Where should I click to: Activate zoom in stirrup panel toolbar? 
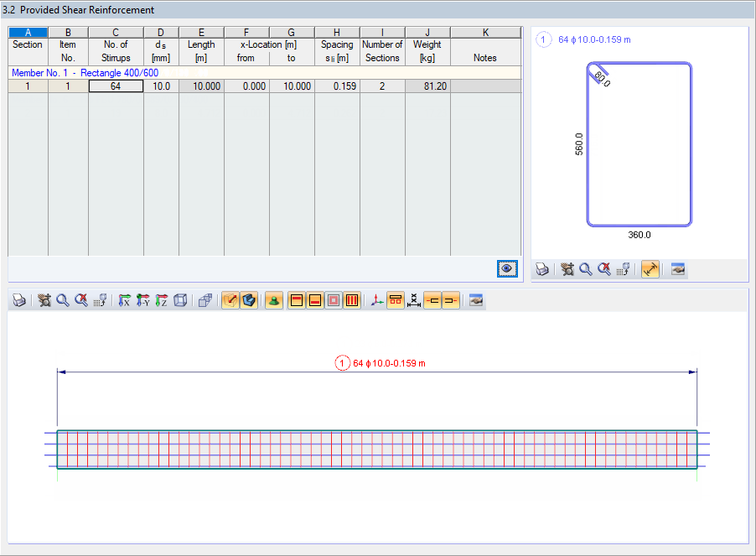[x=586, y=269]
